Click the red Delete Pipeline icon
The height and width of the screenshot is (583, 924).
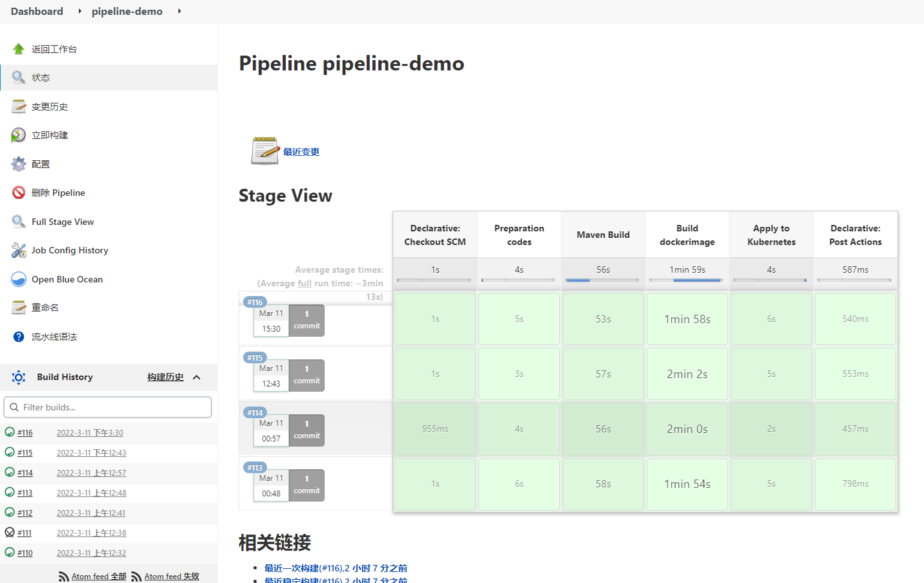(19, 193)
